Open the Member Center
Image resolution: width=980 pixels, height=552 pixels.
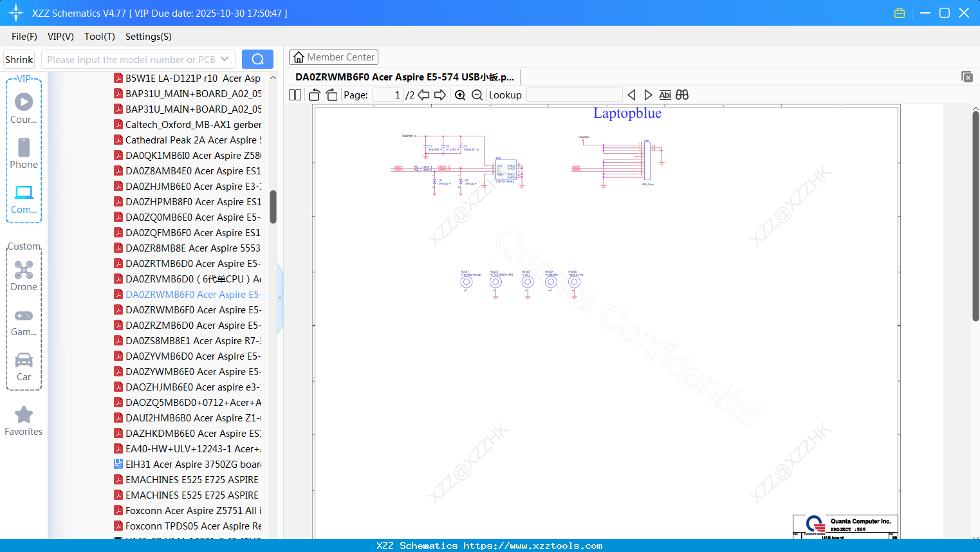tap(333, 57)
